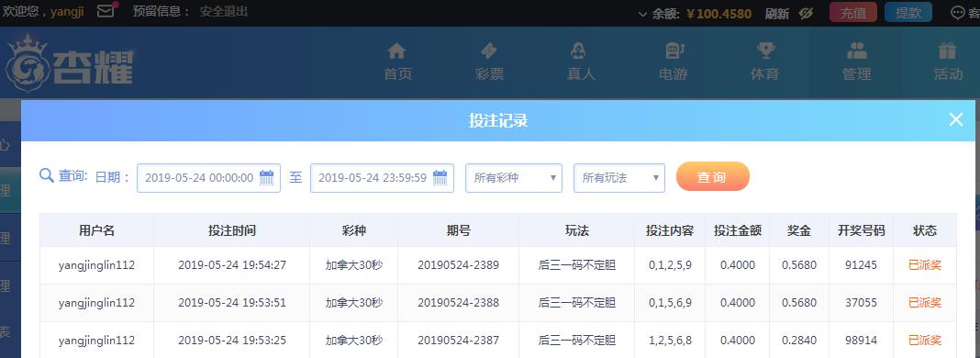
Task: Open the 彩票 lottery section
Action: [489, 62]
